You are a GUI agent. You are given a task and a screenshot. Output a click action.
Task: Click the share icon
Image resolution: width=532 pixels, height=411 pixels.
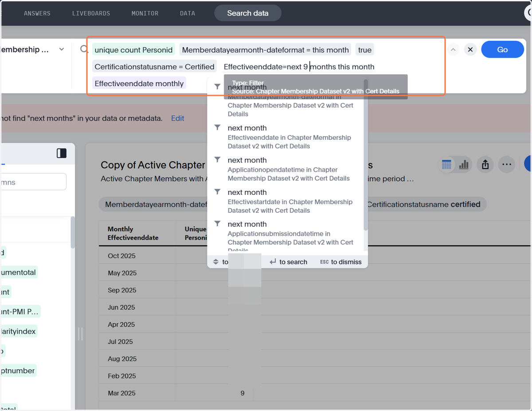pyautogui.click(x=485, y=165)
